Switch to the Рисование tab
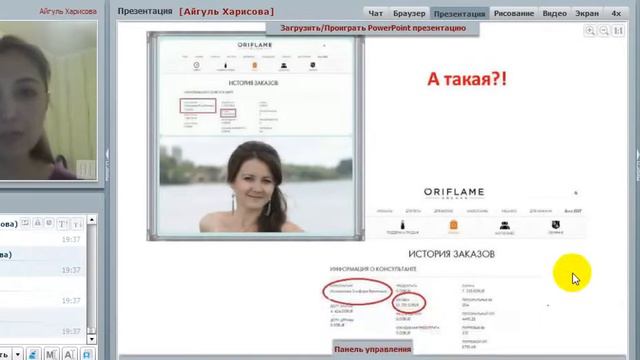 click(x=514, y=13)
